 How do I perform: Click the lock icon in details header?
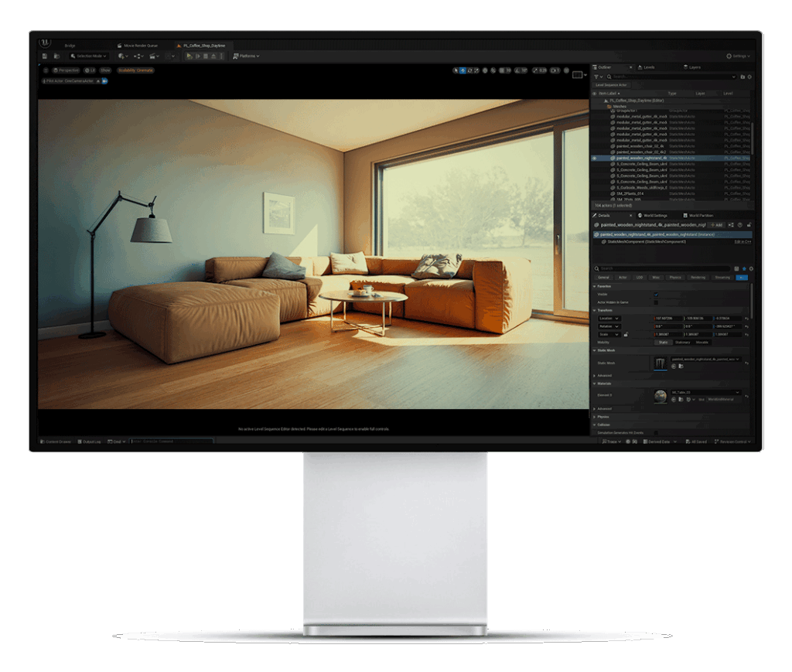[749, 225]
